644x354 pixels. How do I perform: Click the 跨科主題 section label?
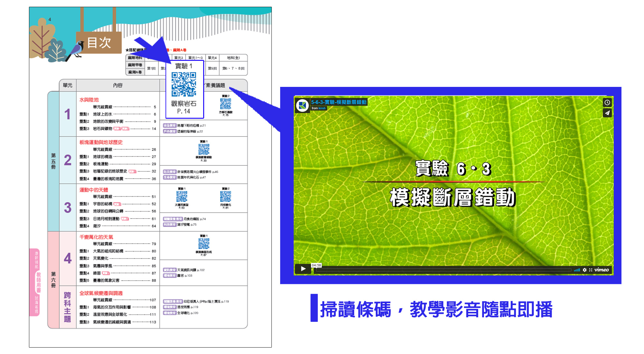click(67, 307)
